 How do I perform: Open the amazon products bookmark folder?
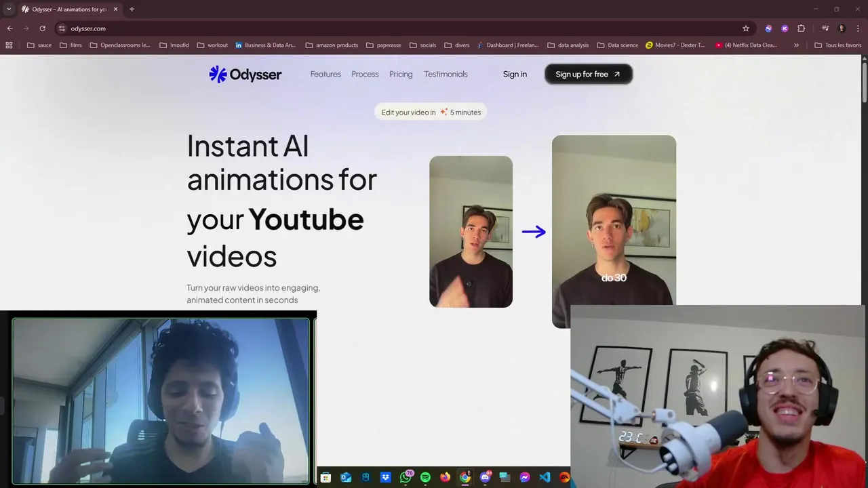pos(332,45)
